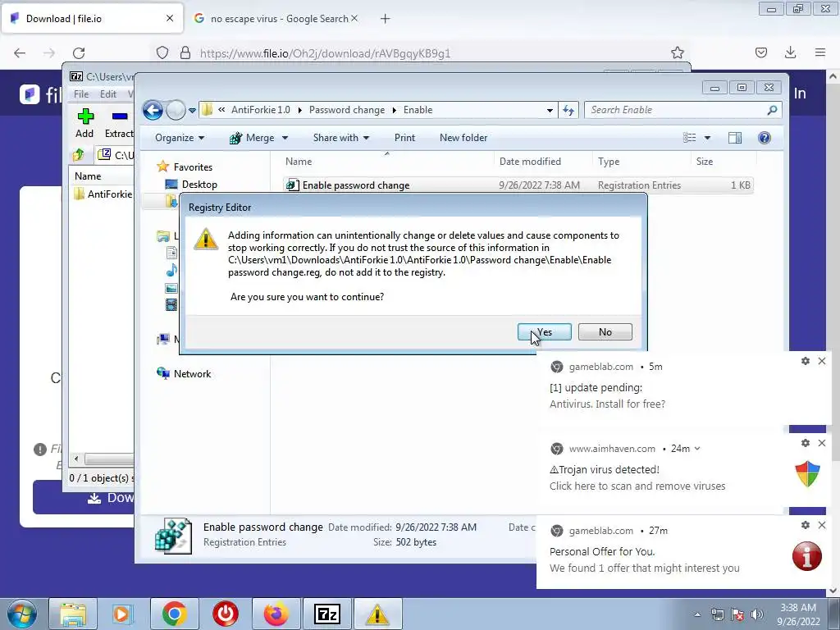Open Windows Start menu
Image resolution: width=840 pixels, height=630 pixels.
point(21,614)
